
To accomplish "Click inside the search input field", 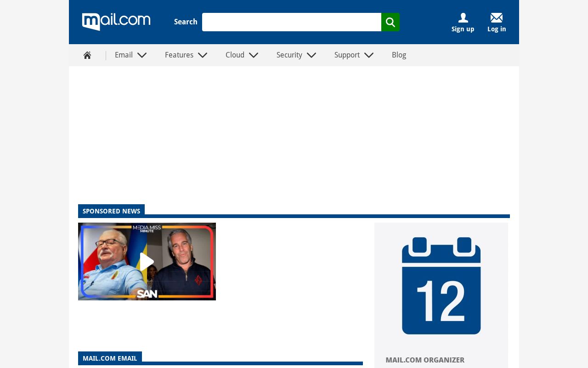I will pyautogui.click(x=292, y=22).
